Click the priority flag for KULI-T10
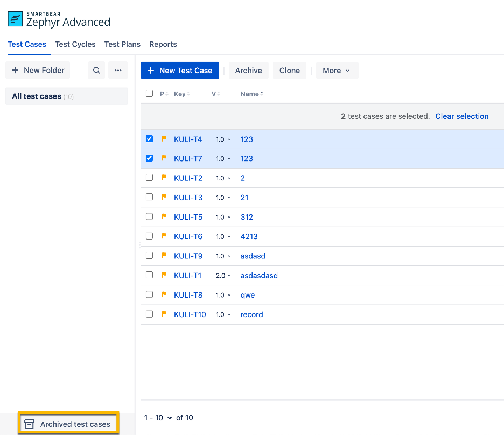 [x=164, y=314]
